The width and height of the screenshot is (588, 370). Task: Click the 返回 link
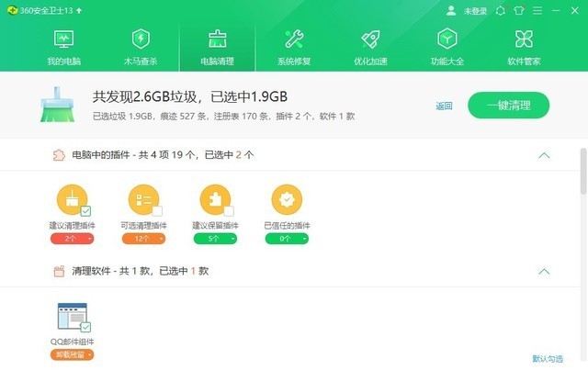(x=444, y=107)
